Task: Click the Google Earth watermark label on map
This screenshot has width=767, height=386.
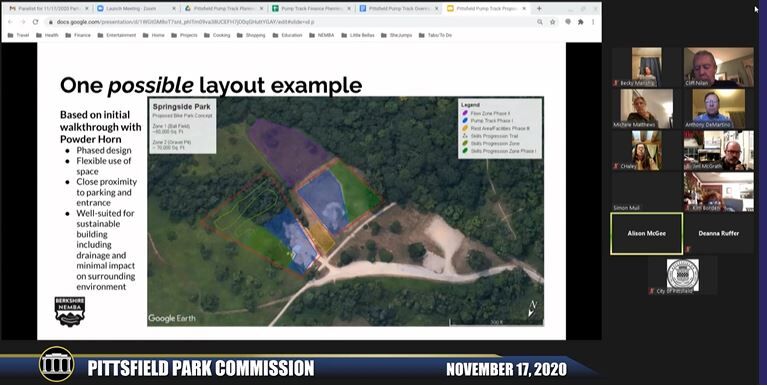Action: click(172, 318)
